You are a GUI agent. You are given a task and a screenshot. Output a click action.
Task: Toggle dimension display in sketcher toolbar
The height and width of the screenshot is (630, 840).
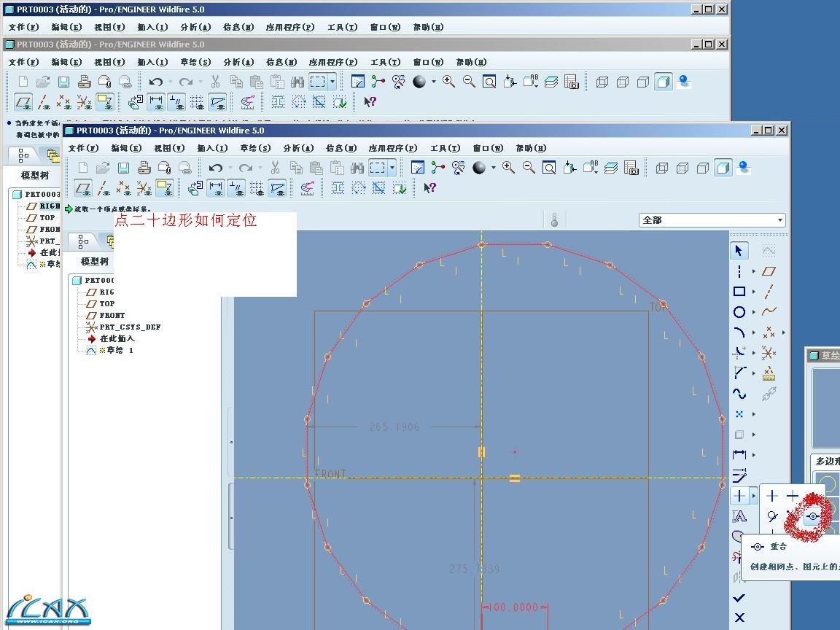point(216,189)
